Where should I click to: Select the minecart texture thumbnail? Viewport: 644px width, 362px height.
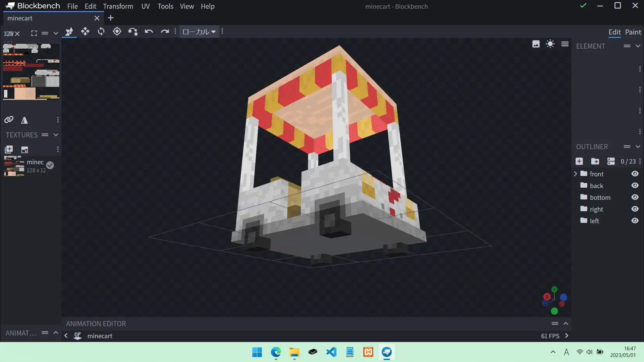pyautogui.click(x=14, y=166)
